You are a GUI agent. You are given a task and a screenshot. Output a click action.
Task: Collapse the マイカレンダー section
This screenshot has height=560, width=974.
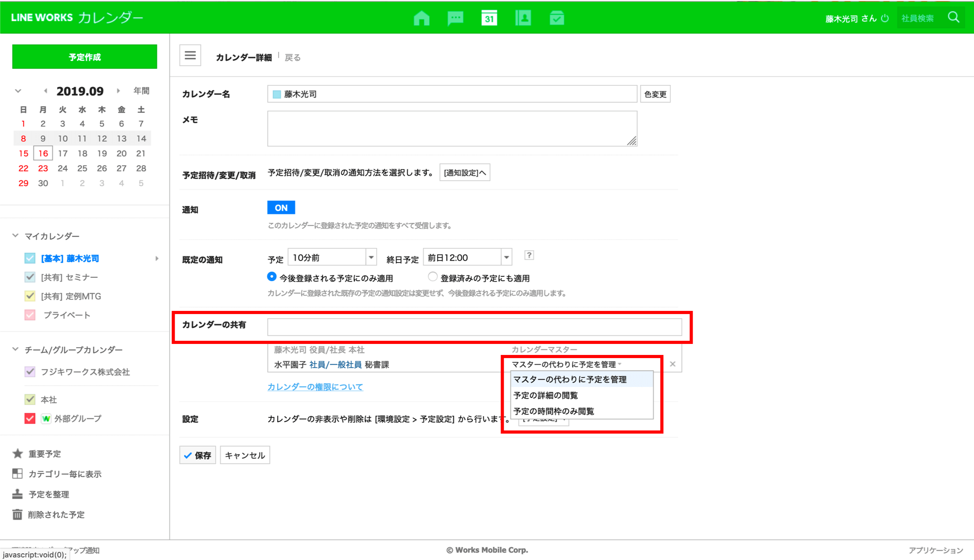coord(16,236)
